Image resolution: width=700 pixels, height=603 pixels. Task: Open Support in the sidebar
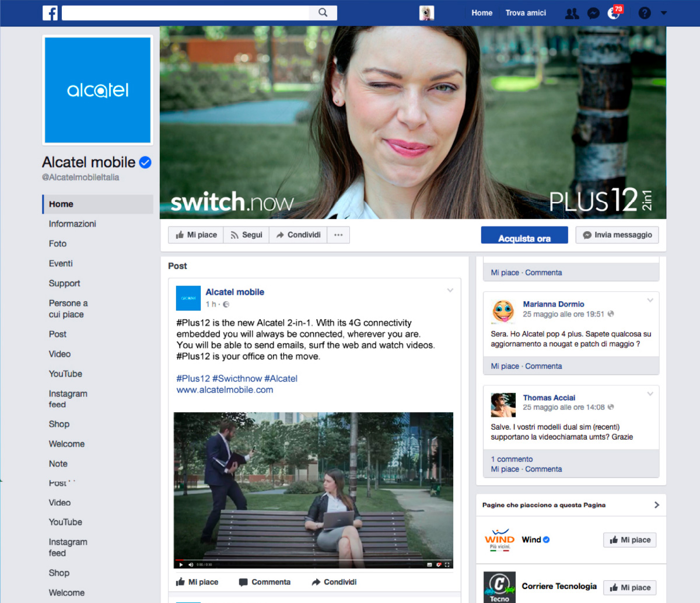[x=65, y=284]
